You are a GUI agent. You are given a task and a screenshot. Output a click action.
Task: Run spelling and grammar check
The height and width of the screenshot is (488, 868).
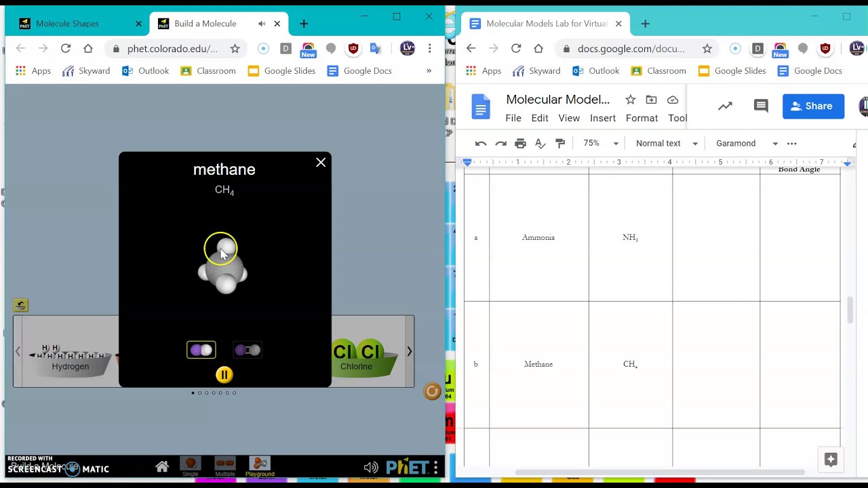click(540, 143)
